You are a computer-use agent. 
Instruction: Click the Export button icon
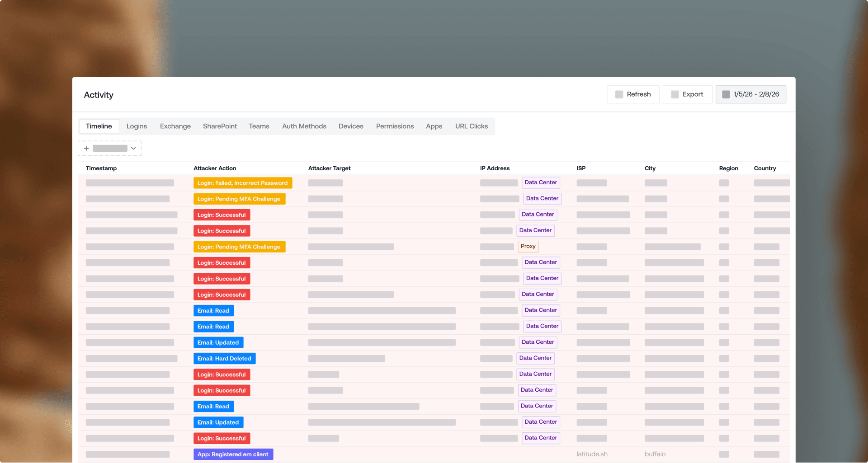(675, 94)
